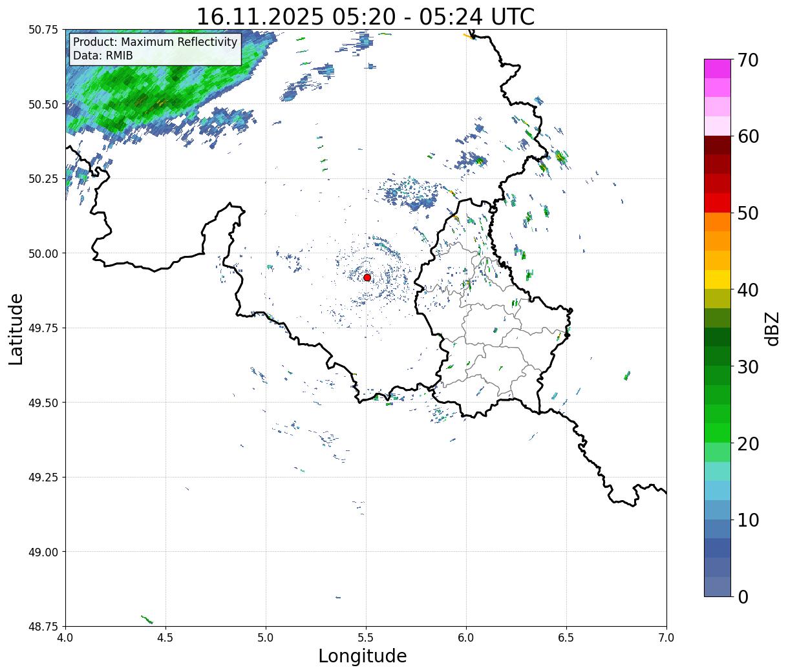Click the colorbar tick label 20
The height and width of the screenshot is (672, 788).
pos(747,444)
